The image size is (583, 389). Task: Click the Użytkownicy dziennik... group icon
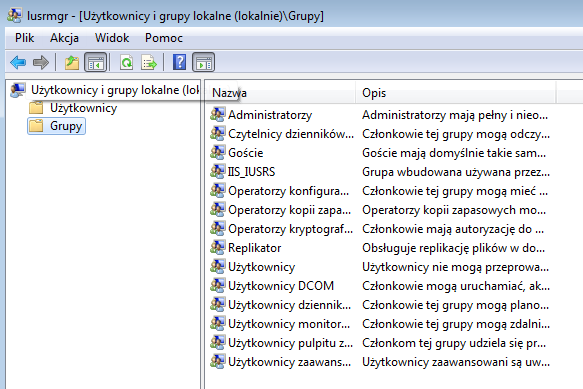click(x=218, y=304)
